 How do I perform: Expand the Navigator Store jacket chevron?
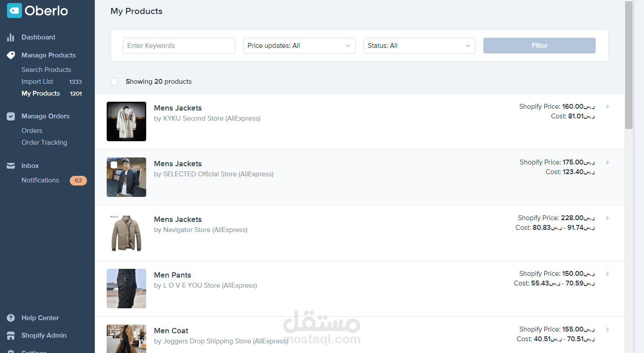608,218
